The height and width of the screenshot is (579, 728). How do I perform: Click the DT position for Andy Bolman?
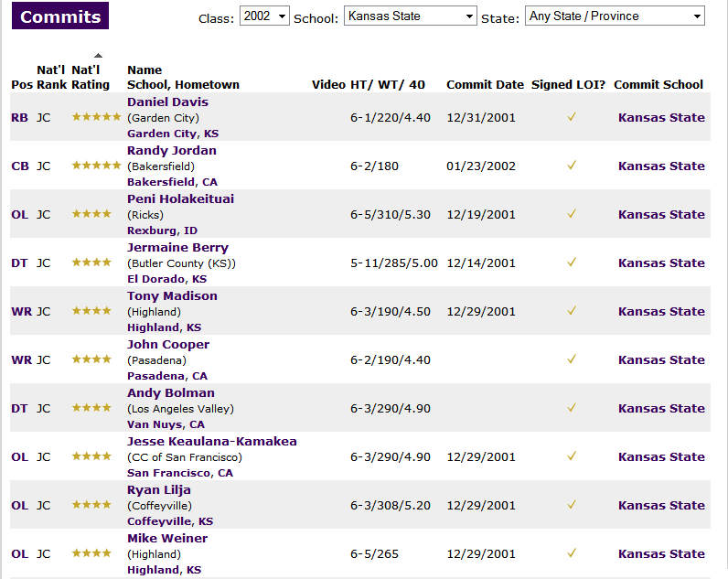(x=19, y=409)
